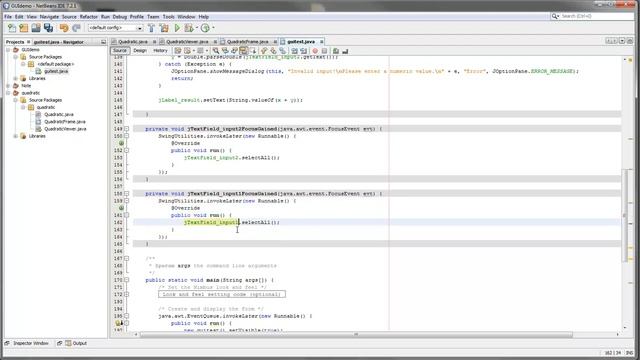
Task: Switch to guitest.java - Navigator tab
Action: coord(59,42)
